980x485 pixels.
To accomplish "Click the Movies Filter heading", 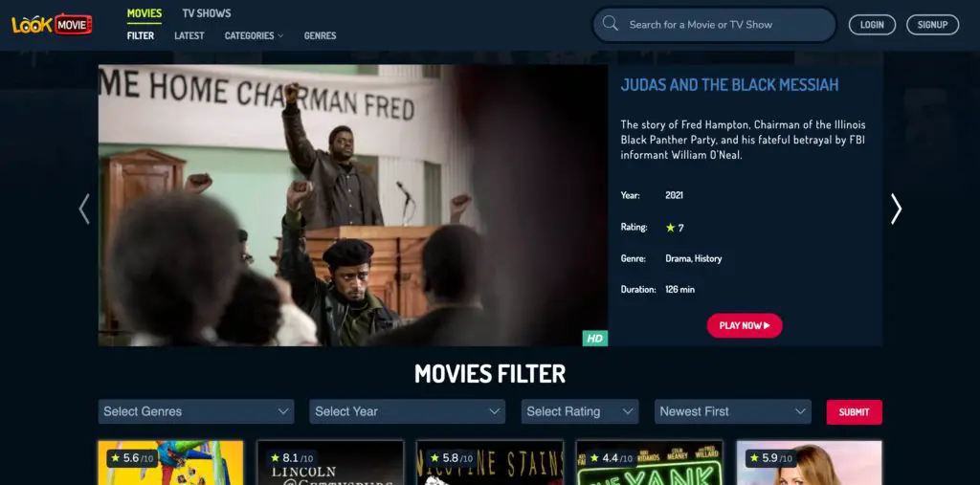I will pyautogui.click(x=490, y=374).
